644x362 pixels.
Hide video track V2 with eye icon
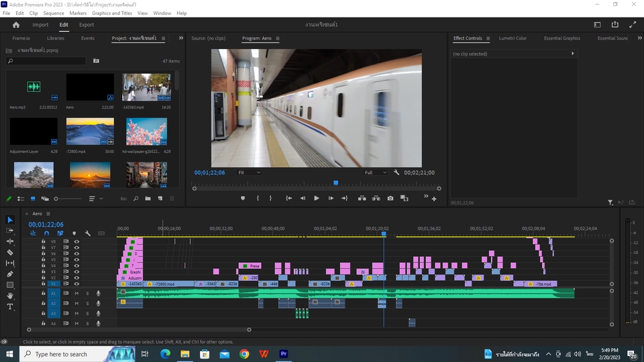point(76,278)
